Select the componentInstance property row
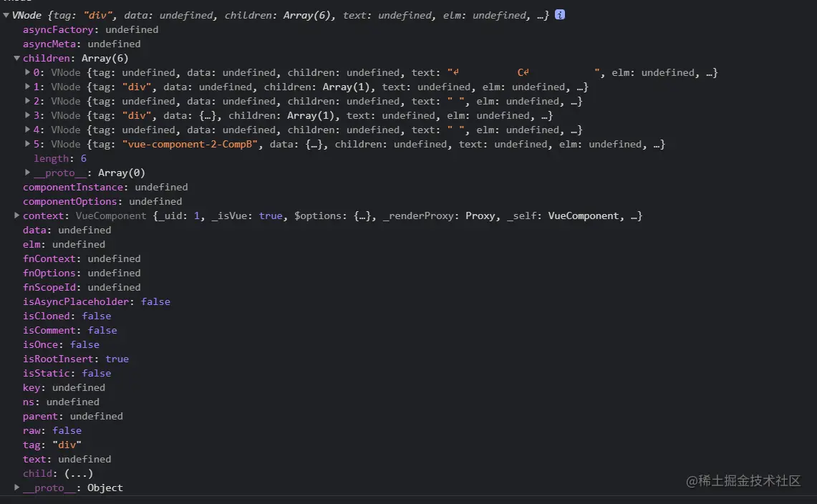Screen dimensions: 817x504 click(105, 187)
